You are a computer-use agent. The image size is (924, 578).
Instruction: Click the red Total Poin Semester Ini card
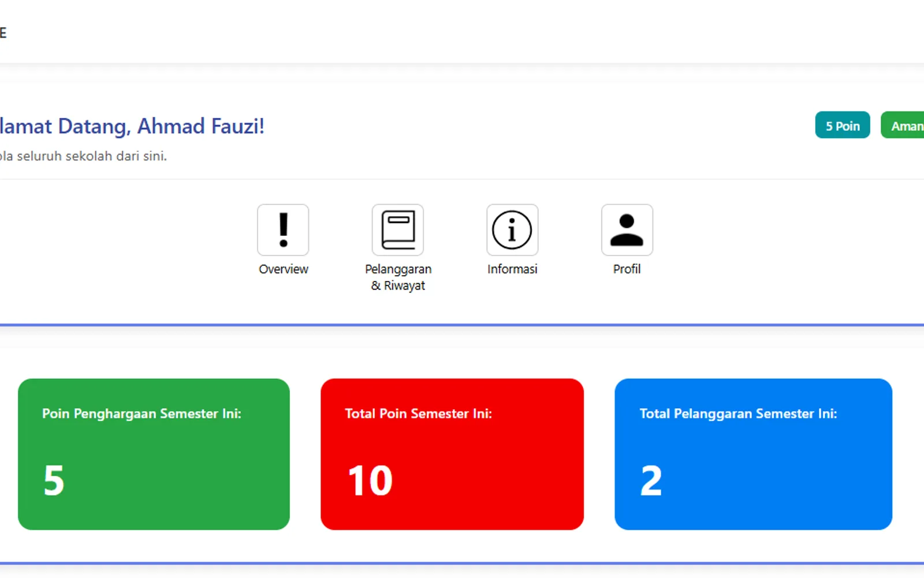pyautogui.click(x=452, y=454)
